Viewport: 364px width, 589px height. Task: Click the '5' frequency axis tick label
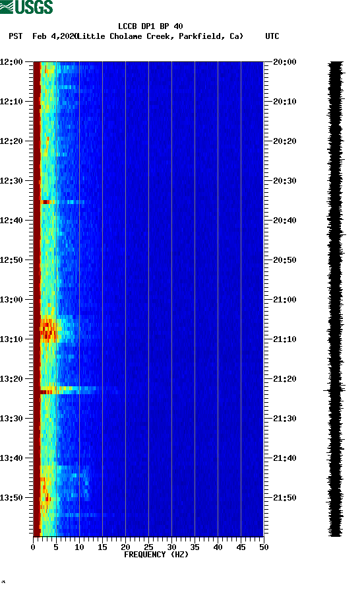(x=56, y=547)
